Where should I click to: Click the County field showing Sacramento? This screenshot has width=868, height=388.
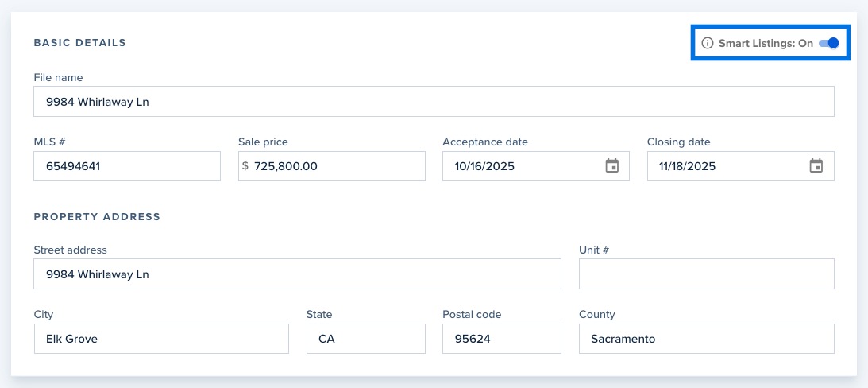(x=706, y=339)
